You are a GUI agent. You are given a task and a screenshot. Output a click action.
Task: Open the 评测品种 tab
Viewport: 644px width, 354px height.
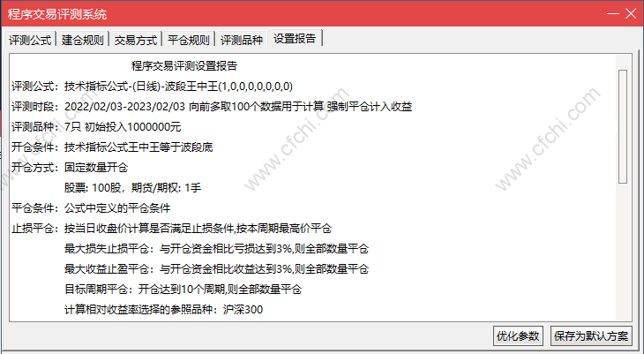tap(242, 40)
